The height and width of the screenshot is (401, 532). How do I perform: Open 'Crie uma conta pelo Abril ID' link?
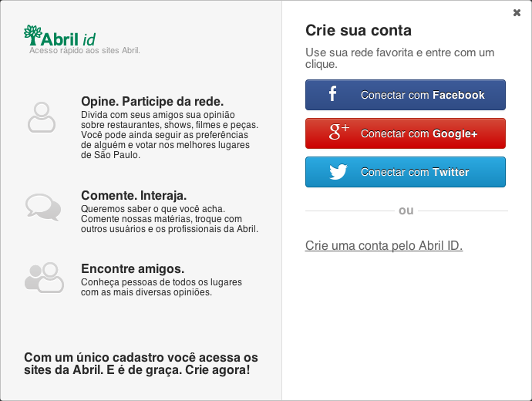tap(384, 246)
